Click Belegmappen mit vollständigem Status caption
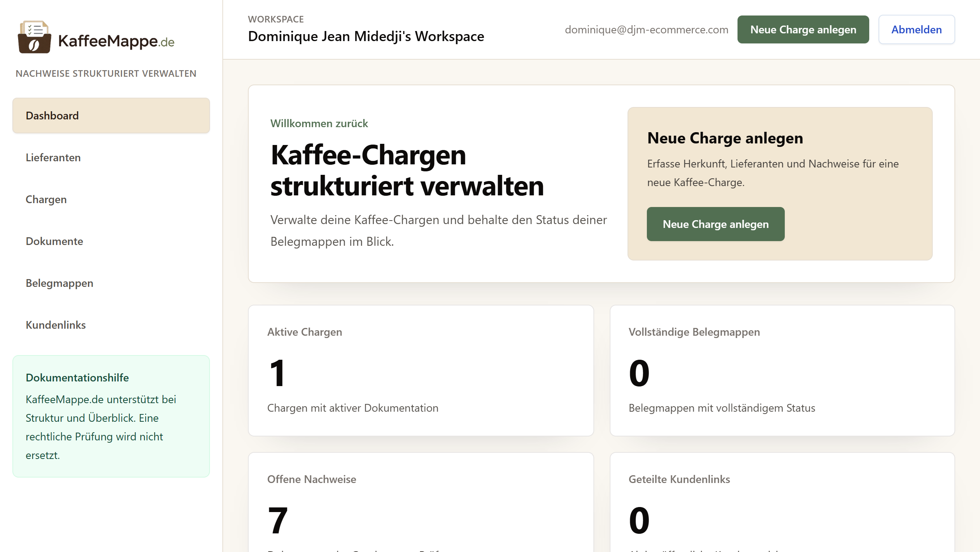 click(x=722, y=408)
